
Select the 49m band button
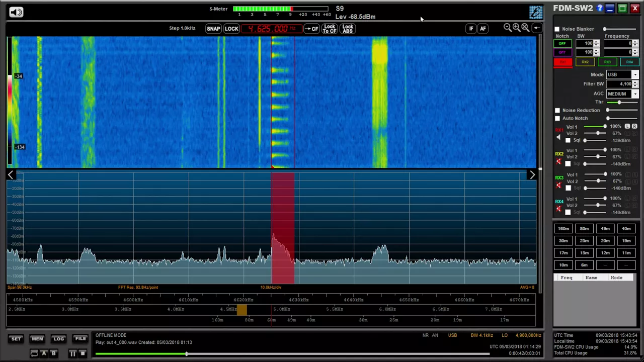pos(605,229)
